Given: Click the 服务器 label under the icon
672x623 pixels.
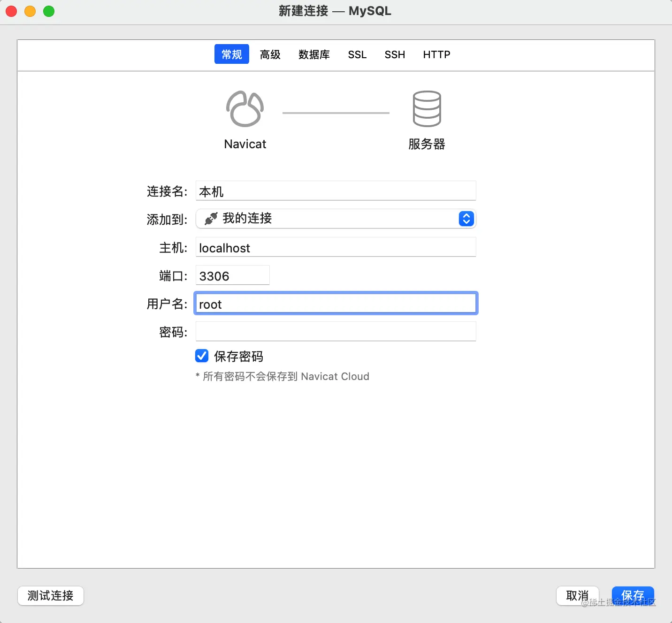Looking at the screenshot, I should tap(427, 144).
